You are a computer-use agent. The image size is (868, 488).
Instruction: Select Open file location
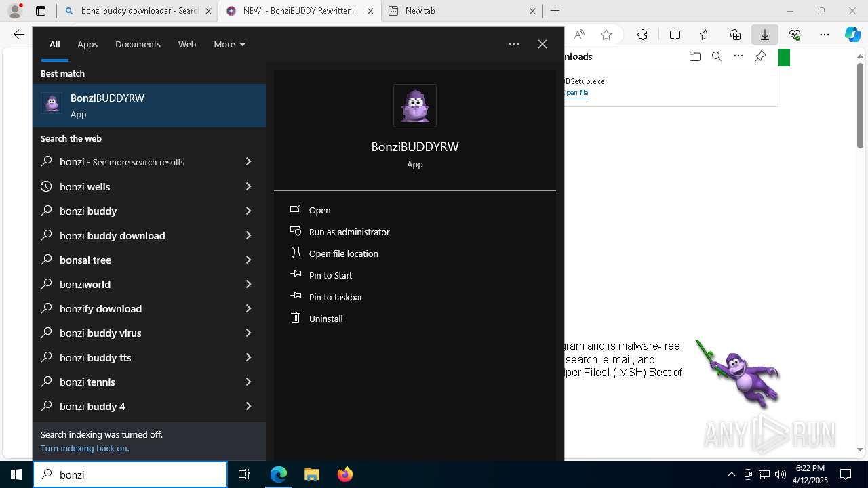click(x=343, y=253)
